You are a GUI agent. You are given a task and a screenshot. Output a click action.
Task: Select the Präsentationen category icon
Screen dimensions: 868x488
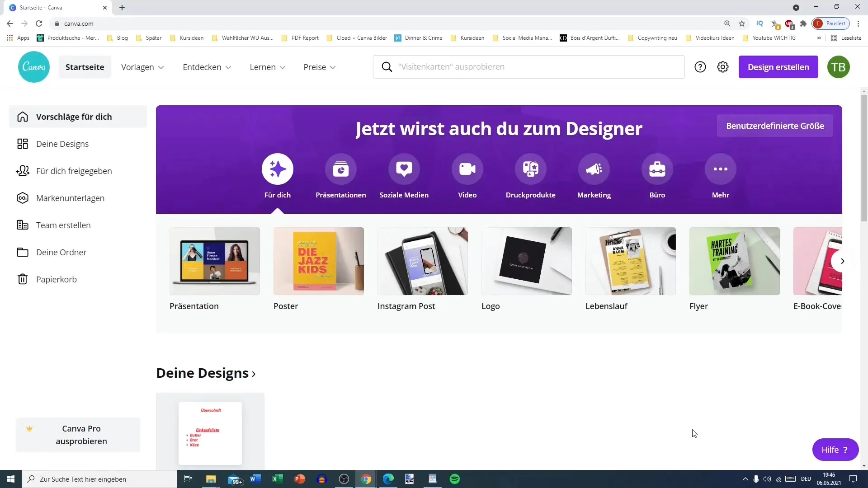(341, 169)
